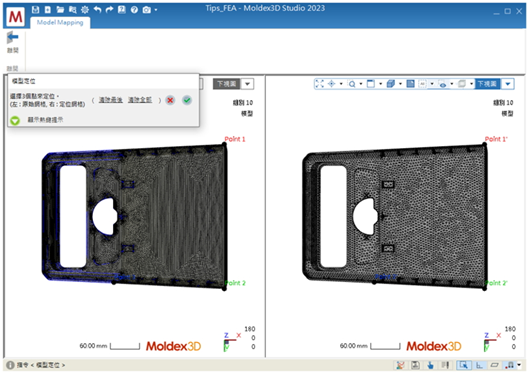This screenshot has height=374, width=529.
Task: Open the dropdown arrow beside the magnet snap icon
Action: point(519,365)
